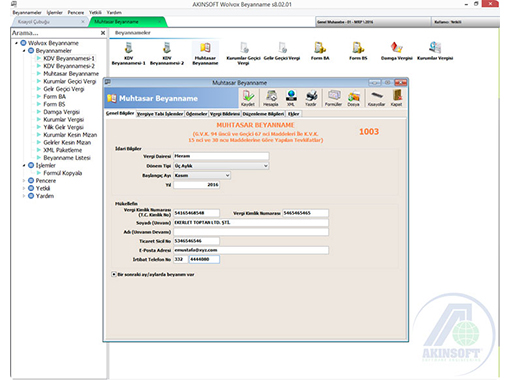Click the Kaydet save icon
Image resolution: width=510 pixels, height=380 pixels.
pos(248,98)
